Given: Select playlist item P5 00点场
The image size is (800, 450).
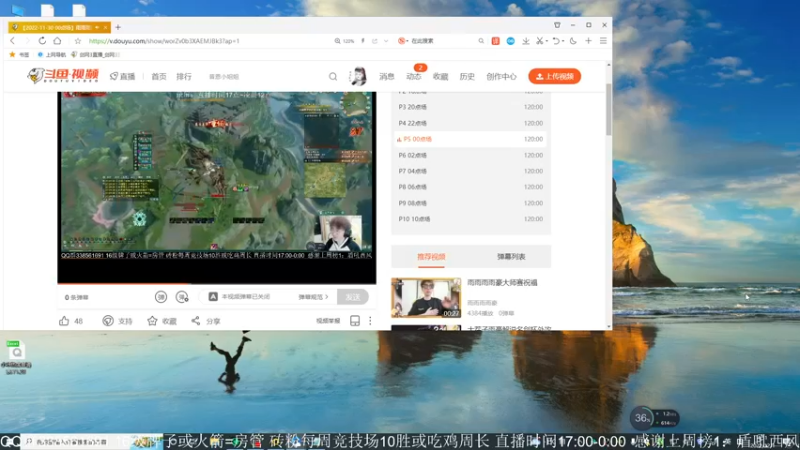Looking at the screenshot, I should 470,139.
